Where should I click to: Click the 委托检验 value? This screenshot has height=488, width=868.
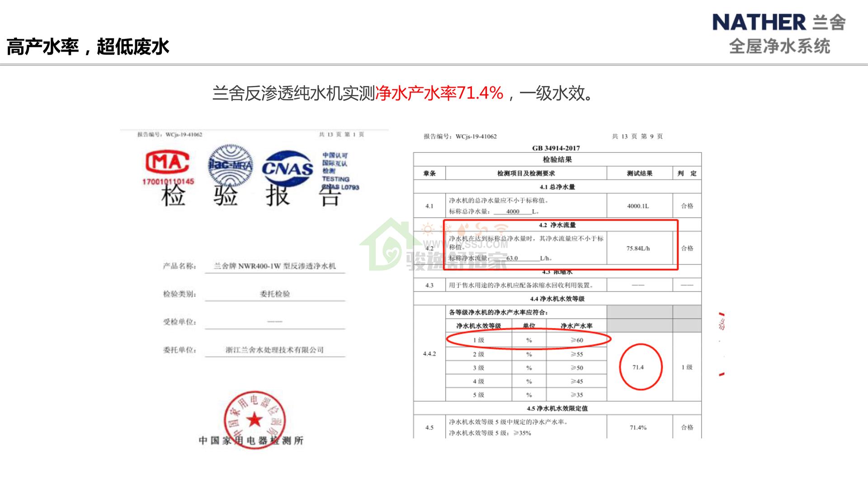[x=275, y=294]
